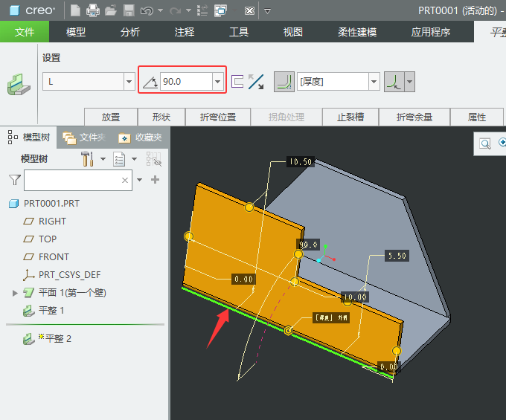
Task: Click the model tree search field
Action: (78, 180)
